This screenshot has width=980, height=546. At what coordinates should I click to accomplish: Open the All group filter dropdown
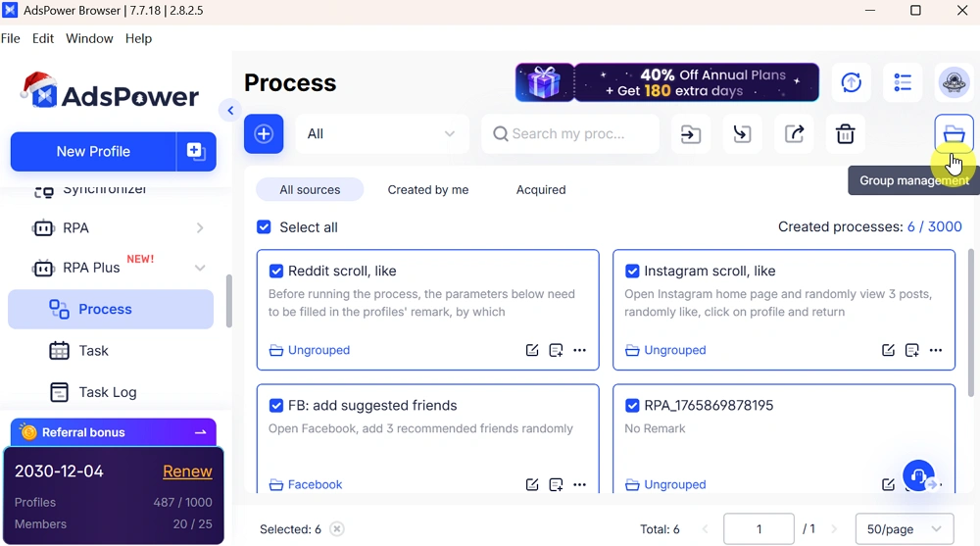coord(382,134)
